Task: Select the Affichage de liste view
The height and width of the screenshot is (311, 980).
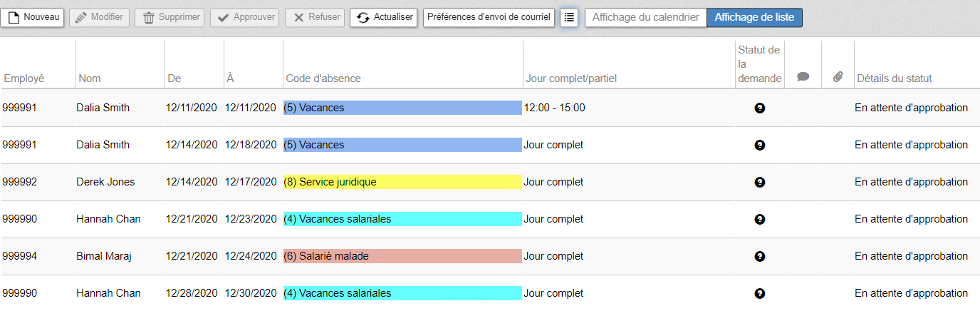Action: tap(754, 18)
